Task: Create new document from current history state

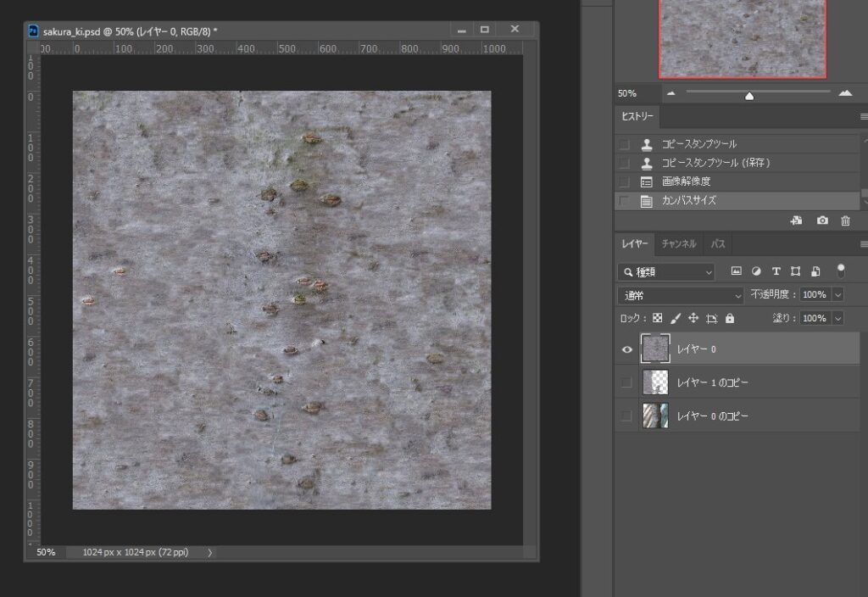Action: (x=796, y=220)
